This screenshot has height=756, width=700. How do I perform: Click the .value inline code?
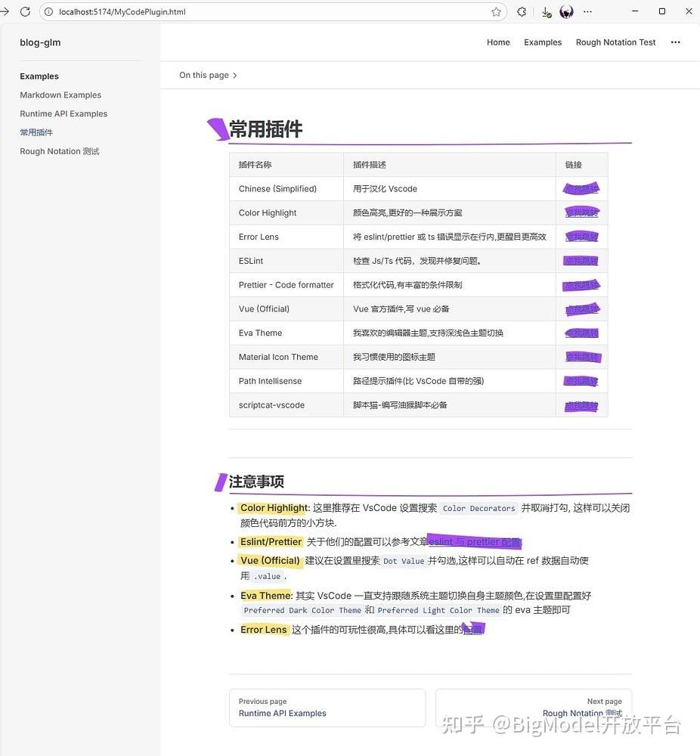pos(267,576)
